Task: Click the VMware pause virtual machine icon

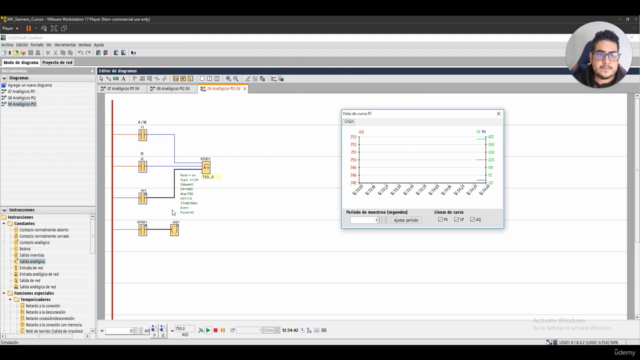Action: [29, 29]
